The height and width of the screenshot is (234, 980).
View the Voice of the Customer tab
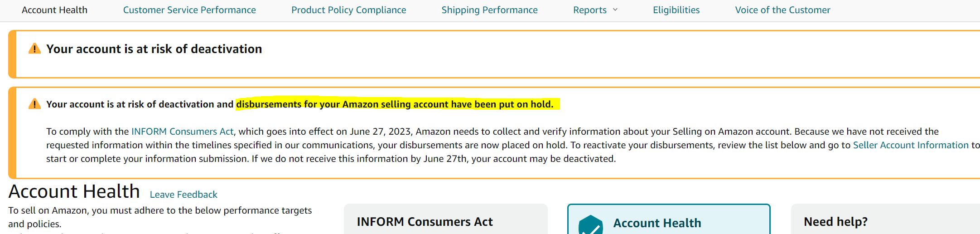[x=782, y=10]
